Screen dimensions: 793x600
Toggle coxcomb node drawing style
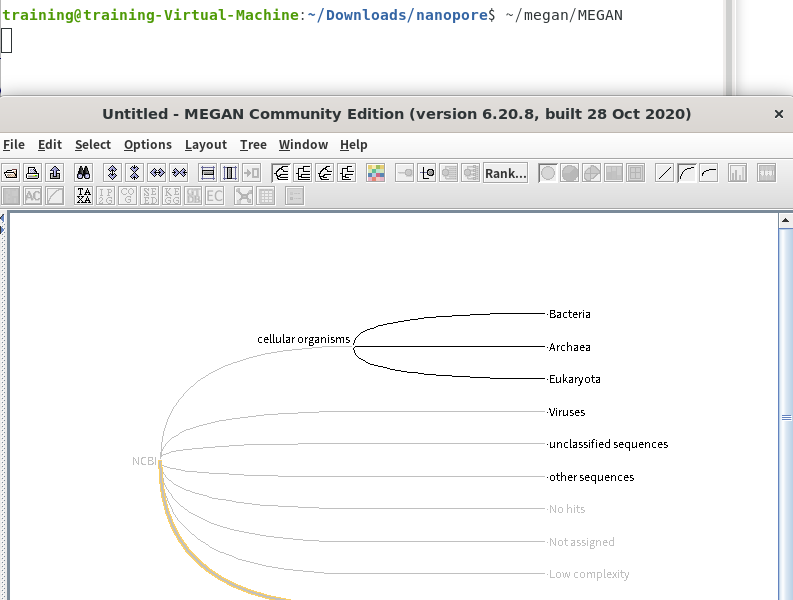(592, 173)
